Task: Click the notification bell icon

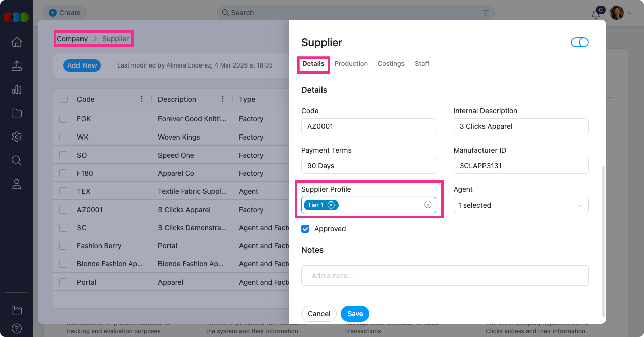Action: pyautogui.click(x=596, y=14)
